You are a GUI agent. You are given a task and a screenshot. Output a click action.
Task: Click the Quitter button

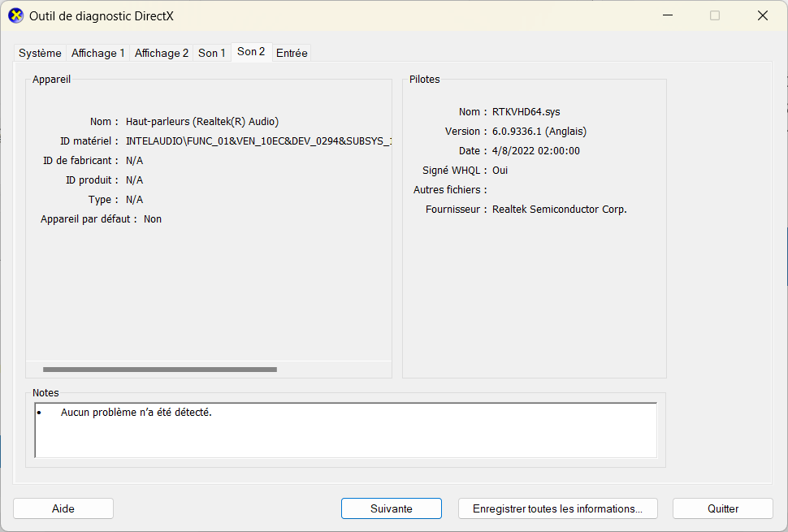pos(723,508)
